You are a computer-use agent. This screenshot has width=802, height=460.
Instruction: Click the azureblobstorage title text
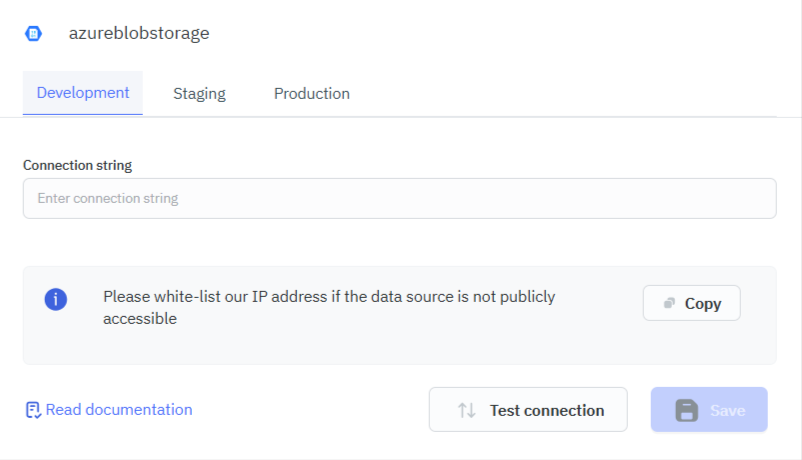[139, 33]
